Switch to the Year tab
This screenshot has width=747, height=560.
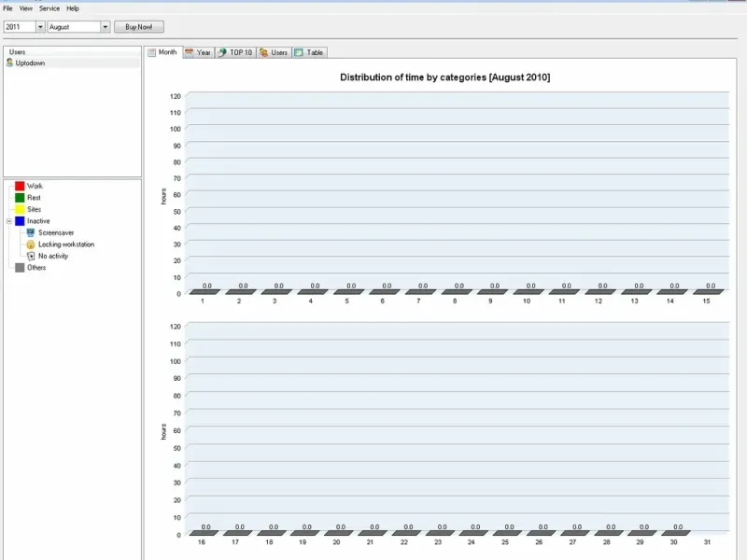[199, 53]
